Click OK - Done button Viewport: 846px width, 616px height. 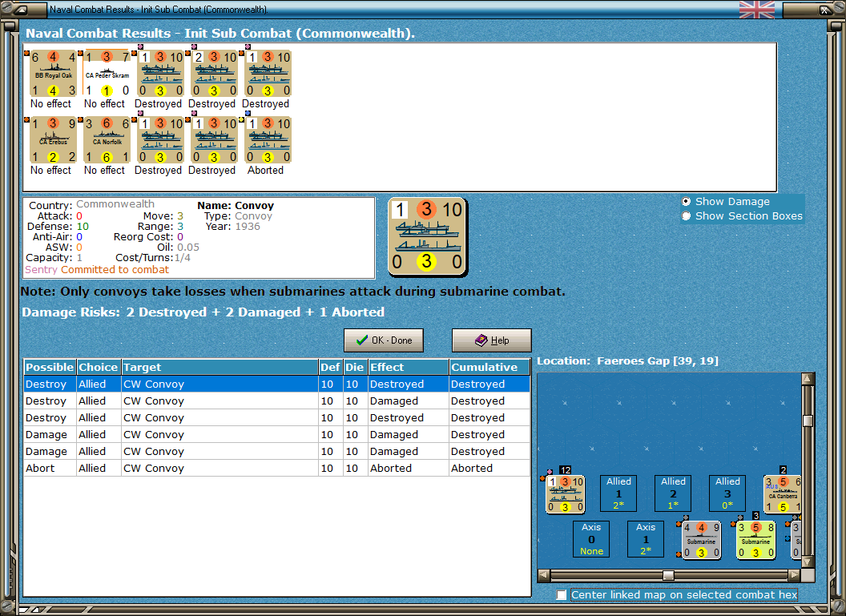pyautogui.click(x=384, y=340)
